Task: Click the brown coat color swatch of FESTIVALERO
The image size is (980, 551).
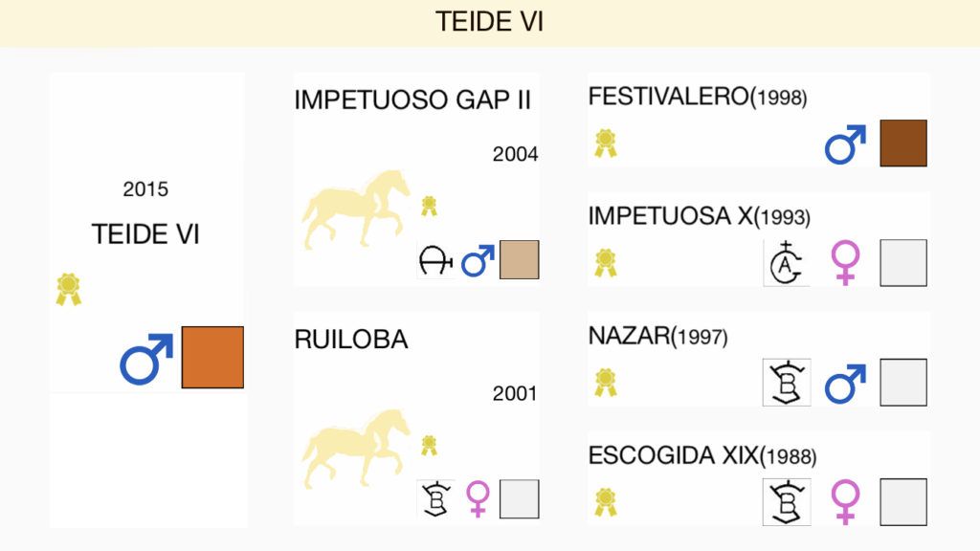Action: [x=903, y=143]
